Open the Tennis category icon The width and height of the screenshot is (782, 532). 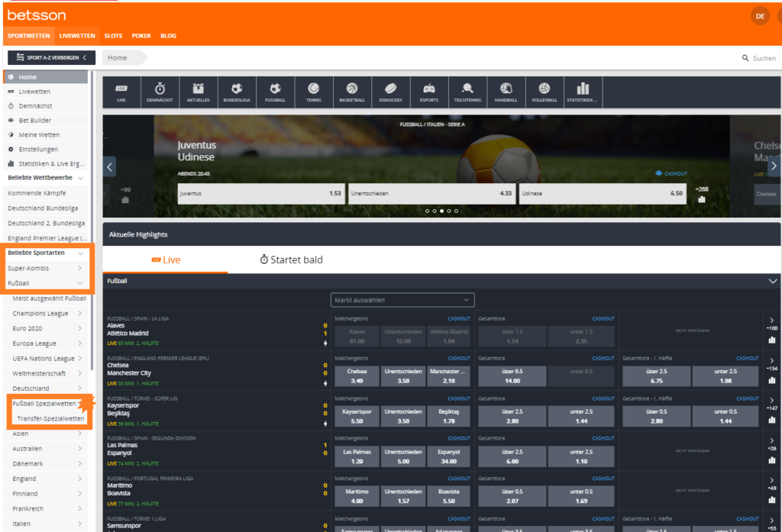313,92
